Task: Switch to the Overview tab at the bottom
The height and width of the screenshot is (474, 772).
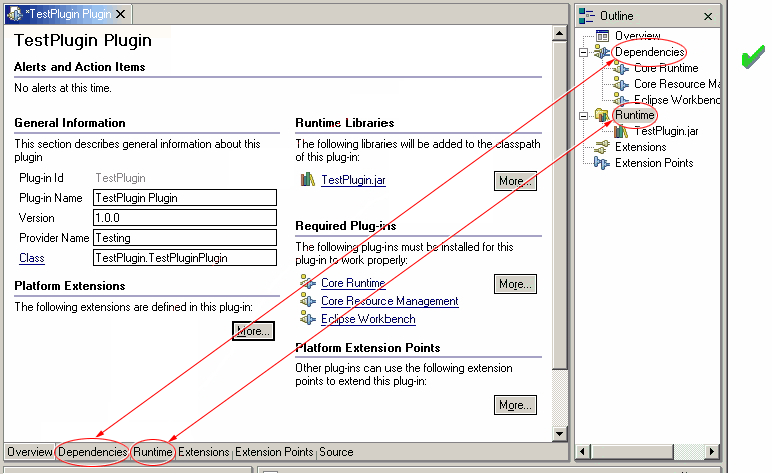Action: (30, 452)
